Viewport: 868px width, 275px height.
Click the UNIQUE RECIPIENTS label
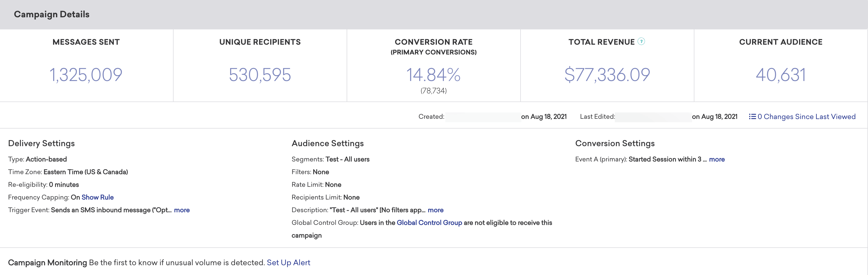260,42
